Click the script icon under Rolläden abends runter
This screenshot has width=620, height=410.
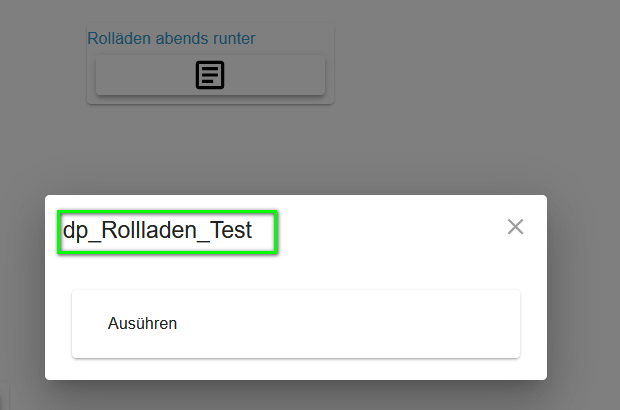(210, 75)
